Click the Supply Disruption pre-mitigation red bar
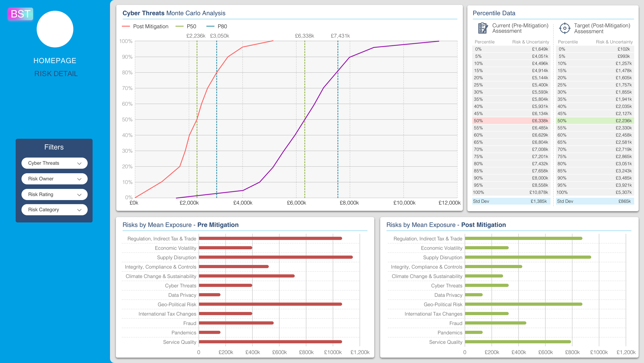644x363 pixels. point(276,257)
